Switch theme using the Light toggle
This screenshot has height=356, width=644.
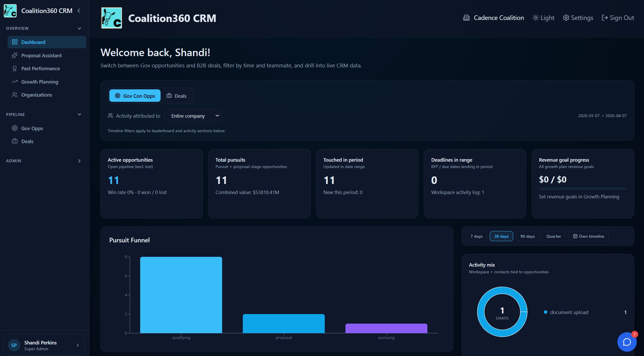point(543,18)
